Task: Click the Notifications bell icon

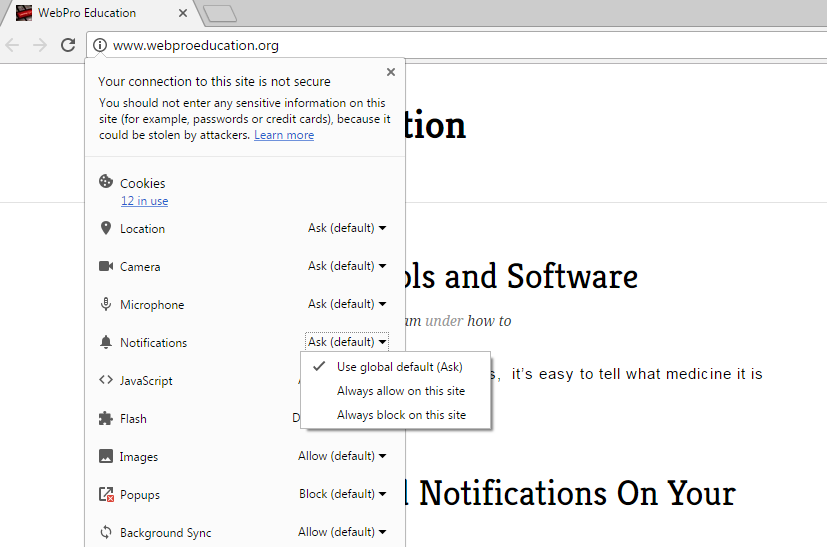Action: (106, 342)
